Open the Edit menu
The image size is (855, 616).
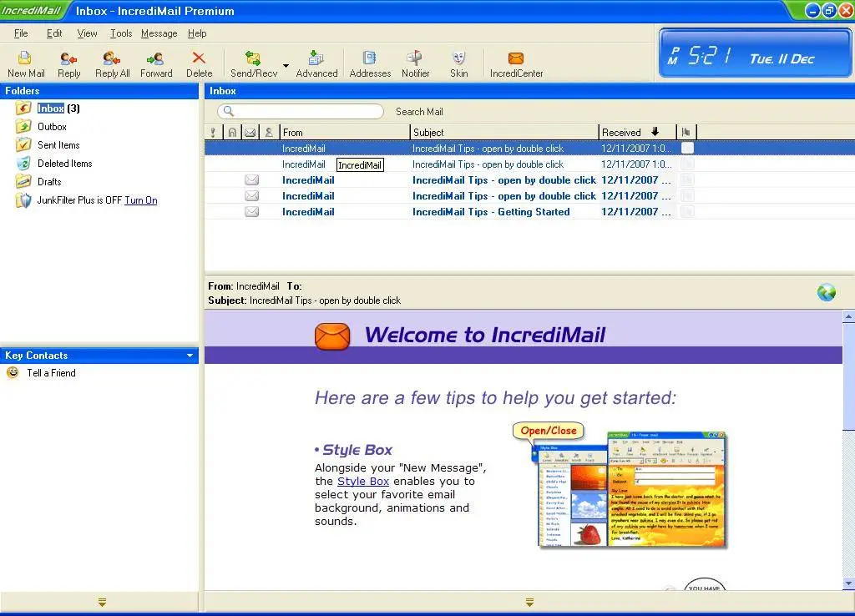54,33
